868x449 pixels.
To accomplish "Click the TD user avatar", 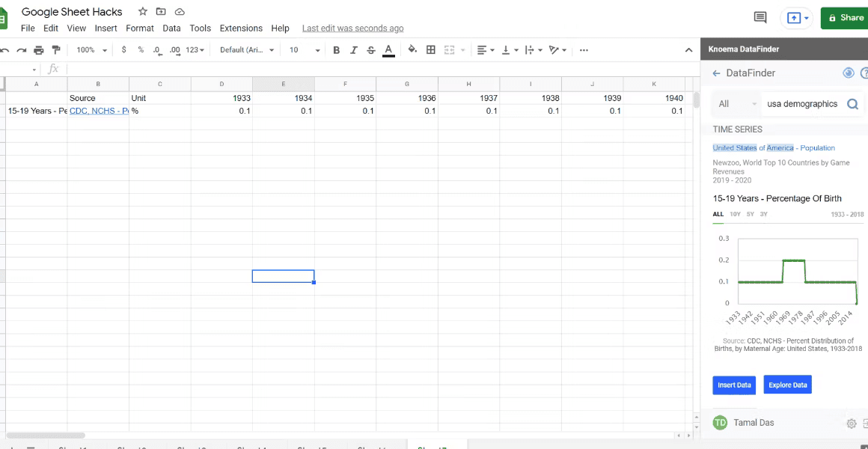I will [720, 423].
